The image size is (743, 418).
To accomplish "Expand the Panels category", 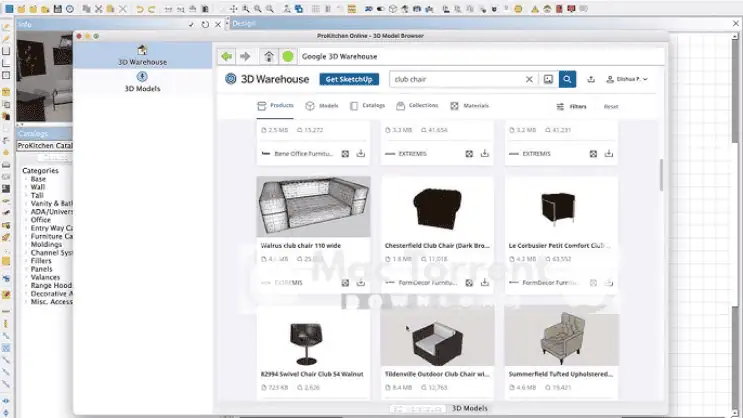I will click(26, 269).
